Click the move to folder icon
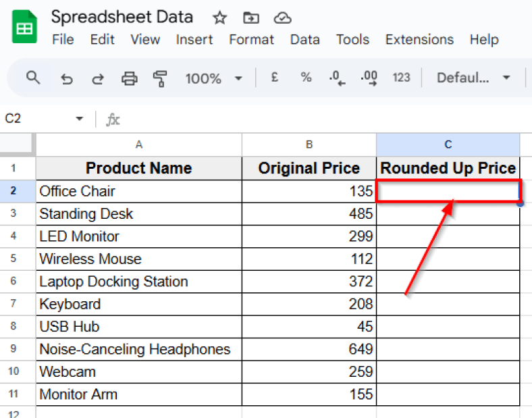Screen dimensions: 532x418 tap(251, 18)
